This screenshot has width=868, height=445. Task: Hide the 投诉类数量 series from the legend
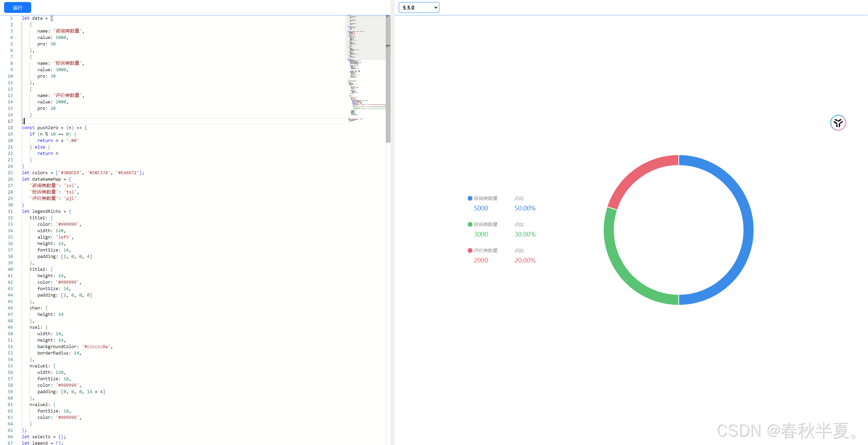tap(486, 224)
